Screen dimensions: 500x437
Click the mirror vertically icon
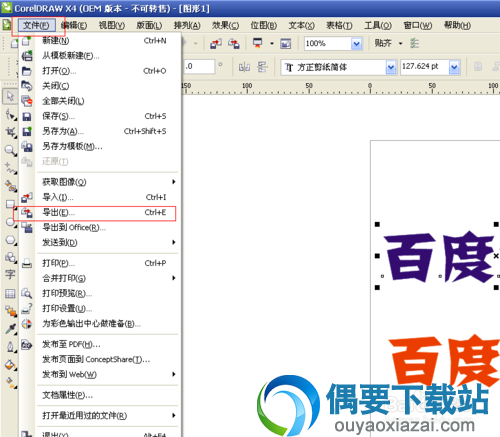(x=262, y=67)
